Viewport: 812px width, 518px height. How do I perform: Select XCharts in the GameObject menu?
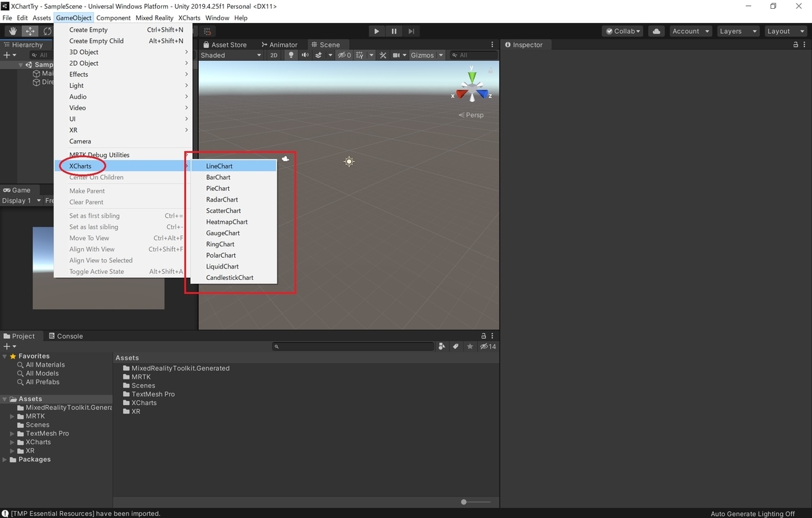pos(81,166)
